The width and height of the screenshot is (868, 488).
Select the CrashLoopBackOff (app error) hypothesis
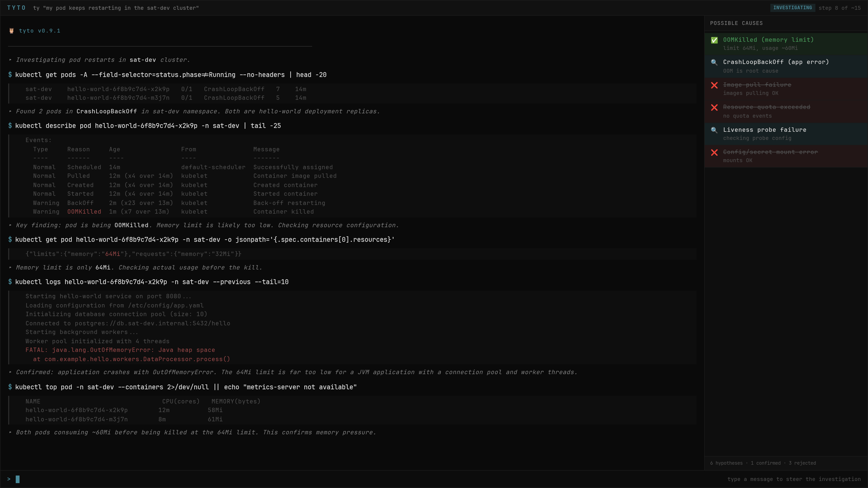(776, 62)
